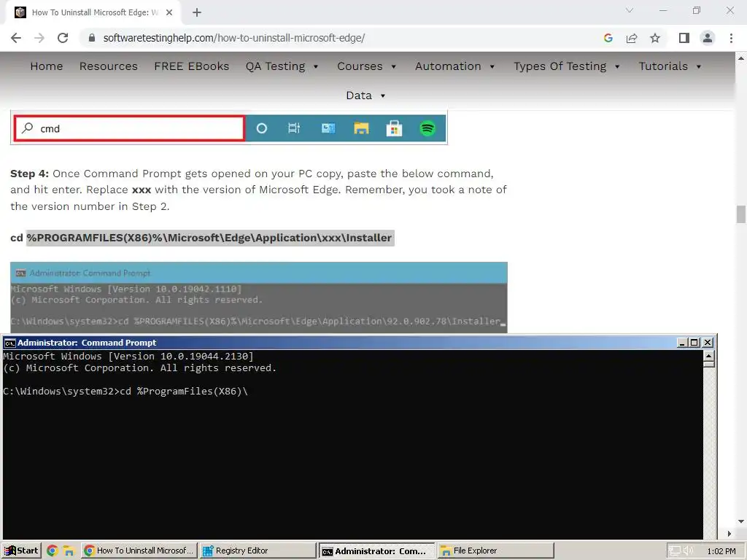Select the How To Uninstall Microsoft Edge tab
Screen dimensions: 747x560
[93, 12]
